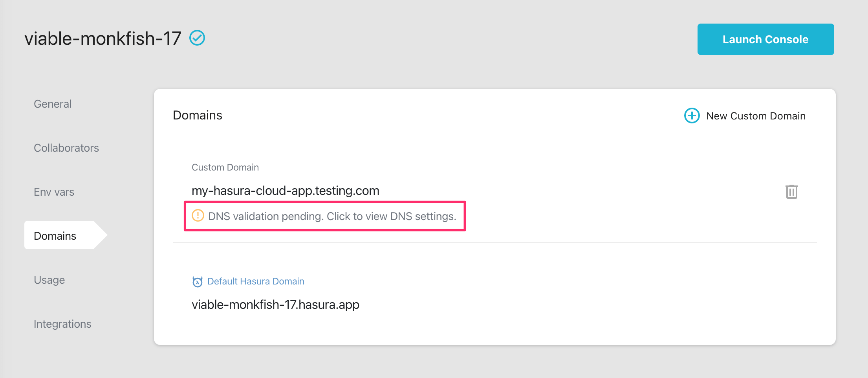
Task: Delete the custom domain using the trash icon
Action: (792, 191)
